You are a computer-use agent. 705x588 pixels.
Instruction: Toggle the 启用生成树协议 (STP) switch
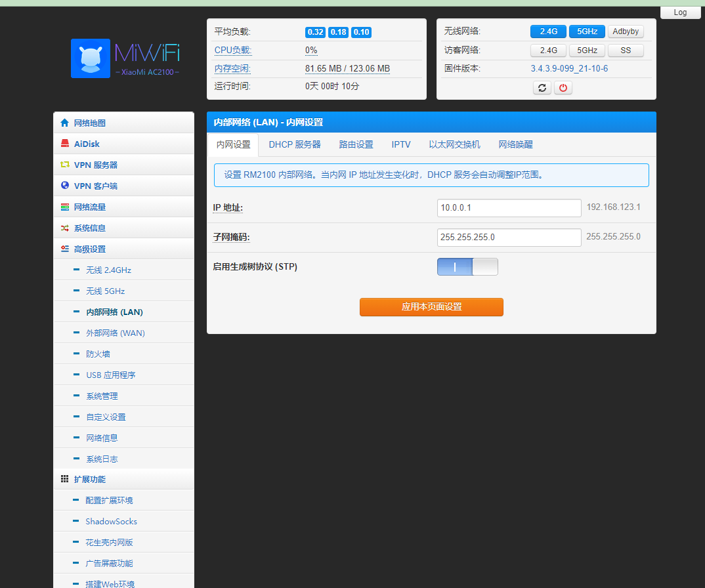(x=467, y=267)
